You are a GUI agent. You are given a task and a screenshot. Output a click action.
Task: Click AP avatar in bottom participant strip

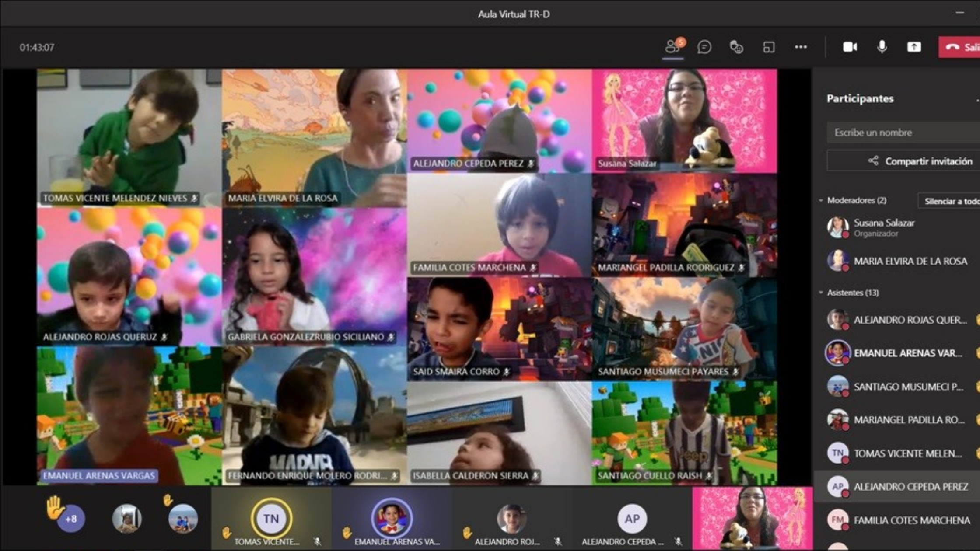click(x=632, y=519)
